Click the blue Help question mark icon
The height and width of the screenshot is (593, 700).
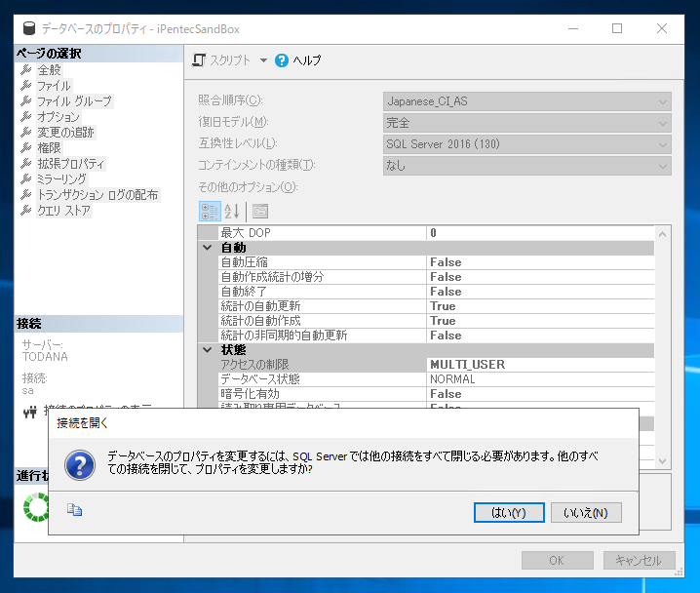(282, 60)
